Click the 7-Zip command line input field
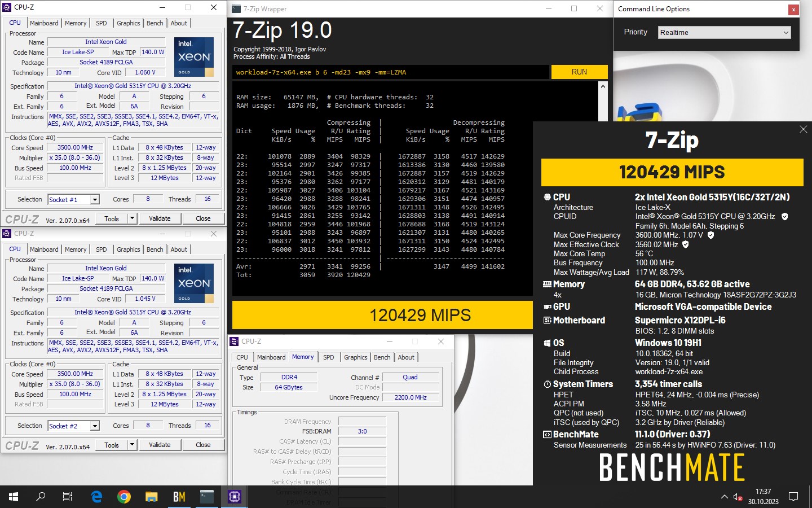This screenshot has height=508, width=812. (x=390, y=72)
